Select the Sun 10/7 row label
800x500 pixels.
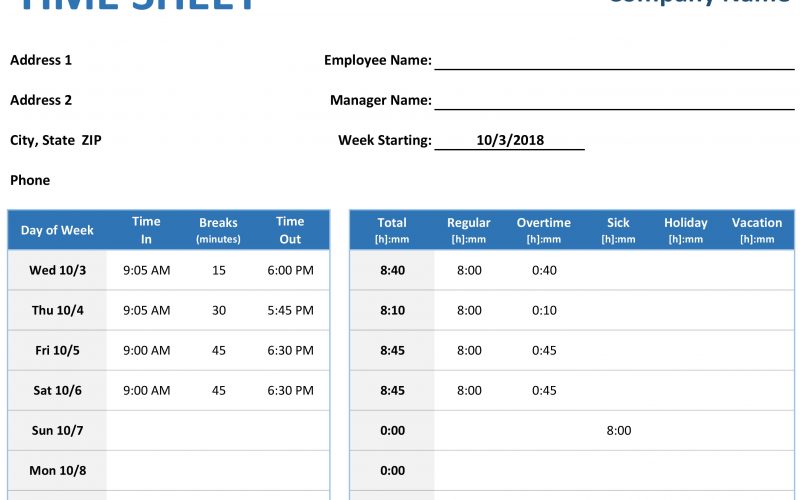[x=57, y=431]
